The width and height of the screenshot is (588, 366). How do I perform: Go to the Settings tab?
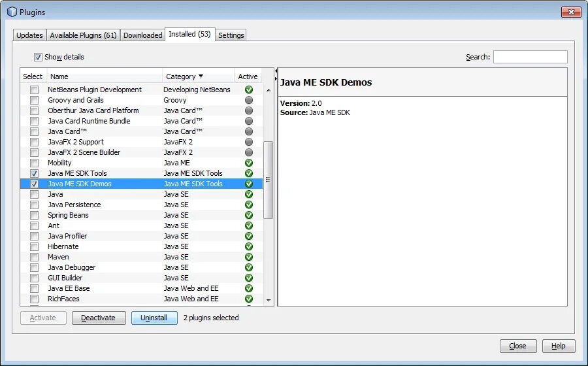[231, 35]
